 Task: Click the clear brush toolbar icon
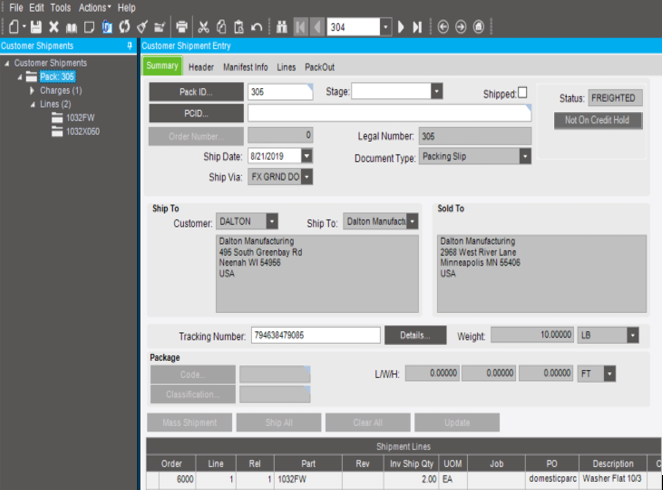(x=142, y=27)
